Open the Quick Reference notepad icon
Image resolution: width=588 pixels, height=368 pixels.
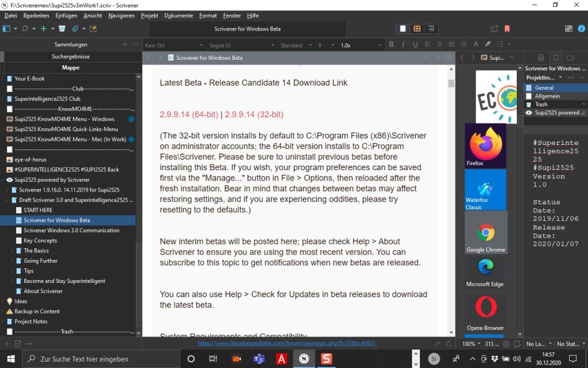(x=93, y=29)
